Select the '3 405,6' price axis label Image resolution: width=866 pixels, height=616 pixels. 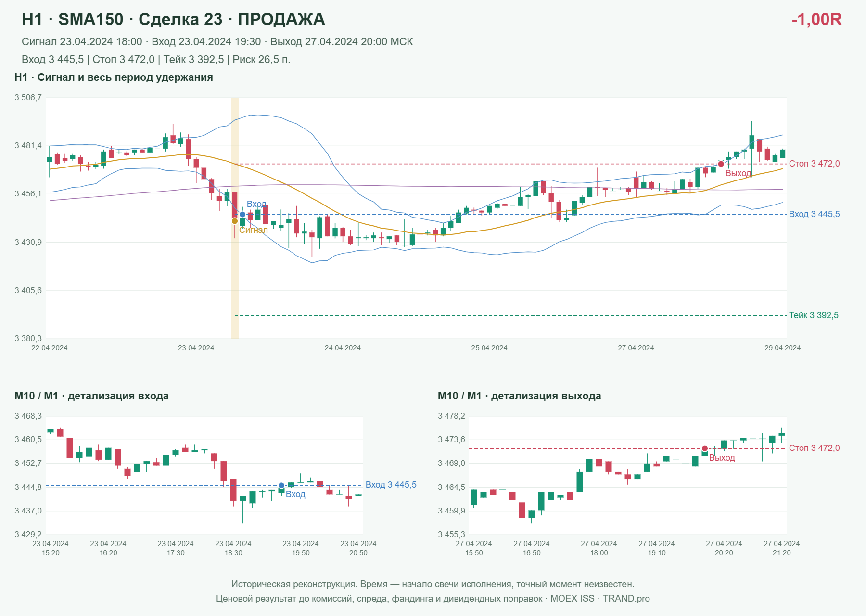(28, 291)
